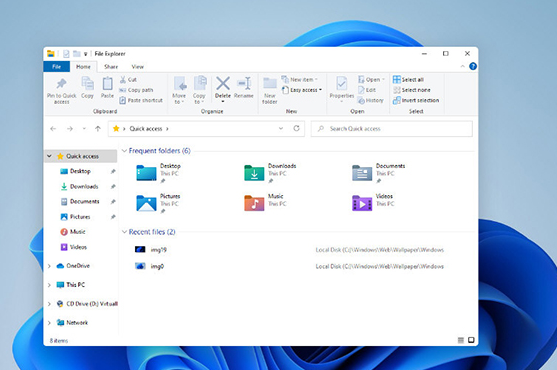Click the Copy ribbon icon
Viewport: 557px width, 370px height.
87,84
